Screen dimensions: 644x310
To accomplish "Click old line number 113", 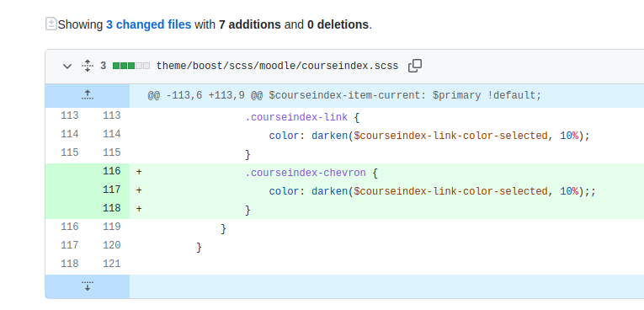I will (x=69, y=115).
